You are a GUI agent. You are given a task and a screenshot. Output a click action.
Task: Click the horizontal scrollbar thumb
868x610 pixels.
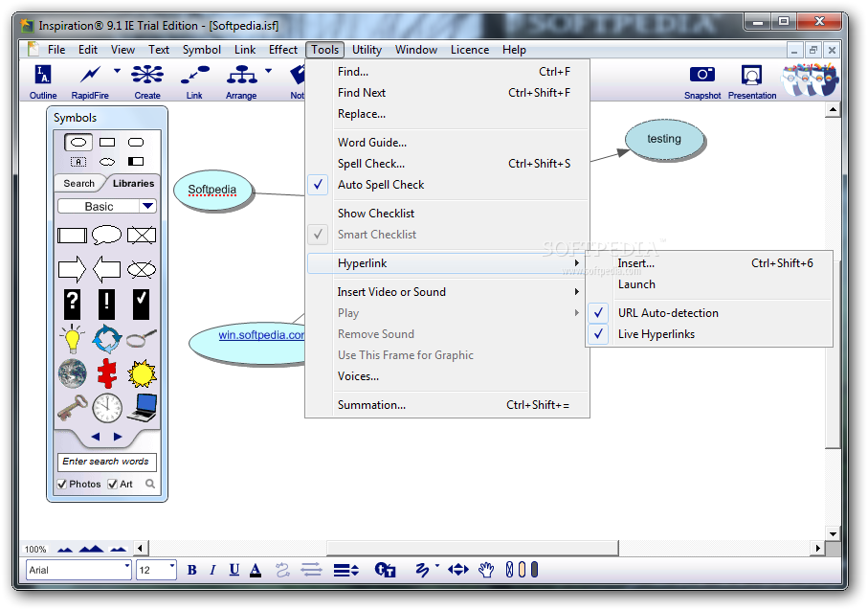[x=472, y=549]
